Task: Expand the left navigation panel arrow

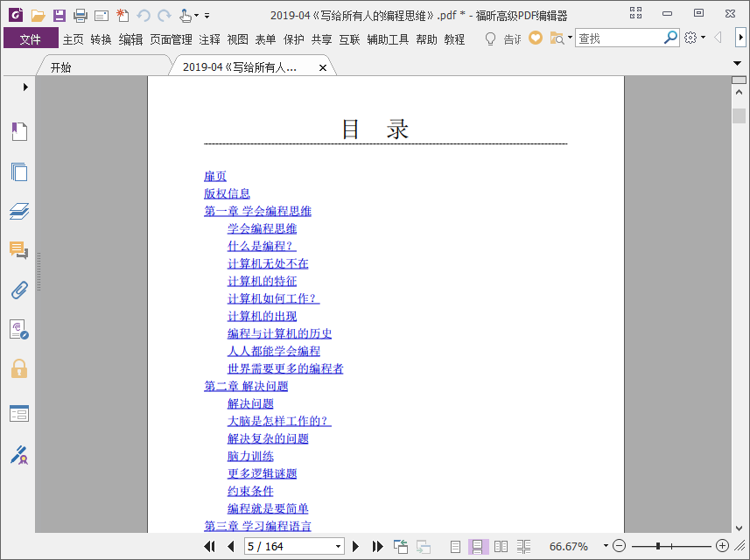Action: [x=25, y=87]
